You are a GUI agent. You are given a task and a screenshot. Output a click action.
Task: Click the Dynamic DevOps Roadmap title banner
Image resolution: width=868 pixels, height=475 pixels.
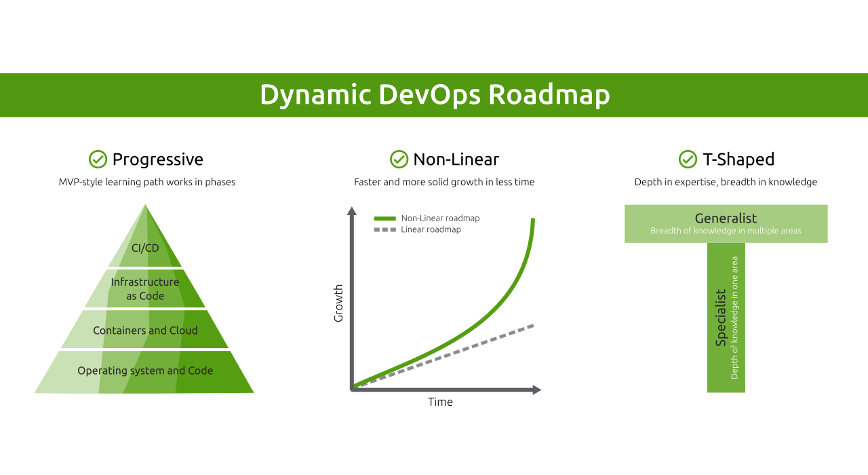(434, 95)
